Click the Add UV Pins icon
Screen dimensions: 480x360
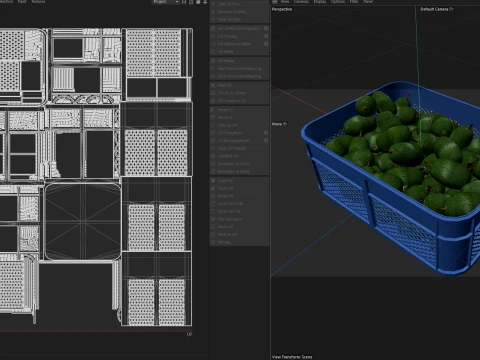[213, 4]
